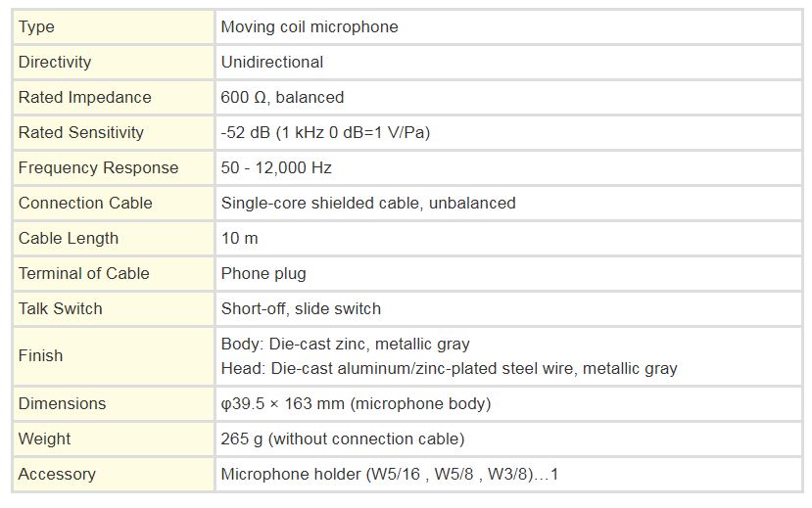Click the Directivity row label
The image size is (812, 508).
[x=114, y=62]
